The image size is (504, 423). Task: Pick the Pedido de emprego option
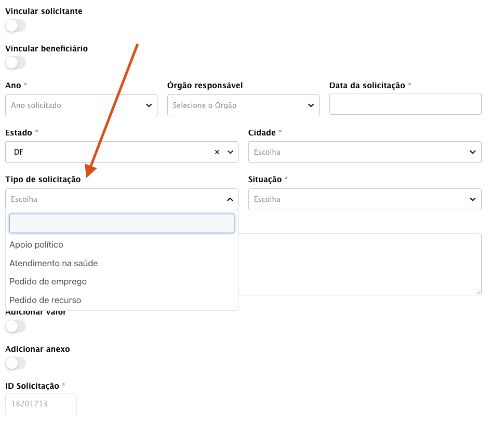click(48, 281)
